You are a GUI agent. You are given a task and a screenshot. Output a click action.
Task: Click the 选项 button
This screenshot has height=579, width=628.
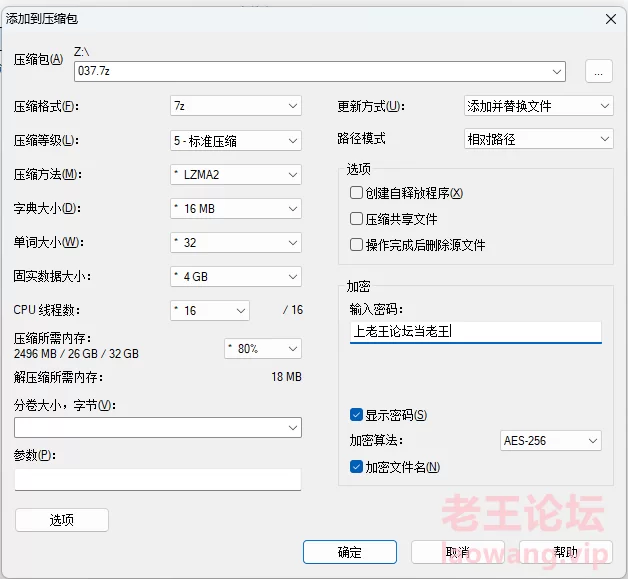click(62, 520)
